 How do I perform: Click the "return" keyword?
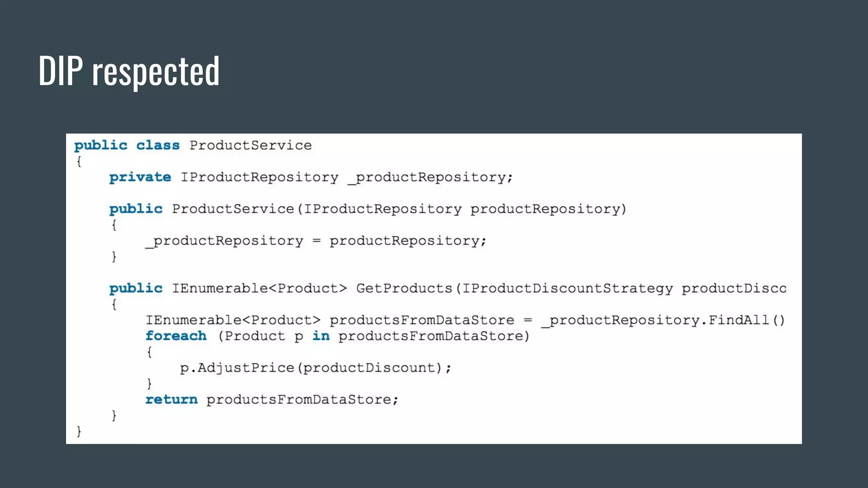tap(171, 399)
